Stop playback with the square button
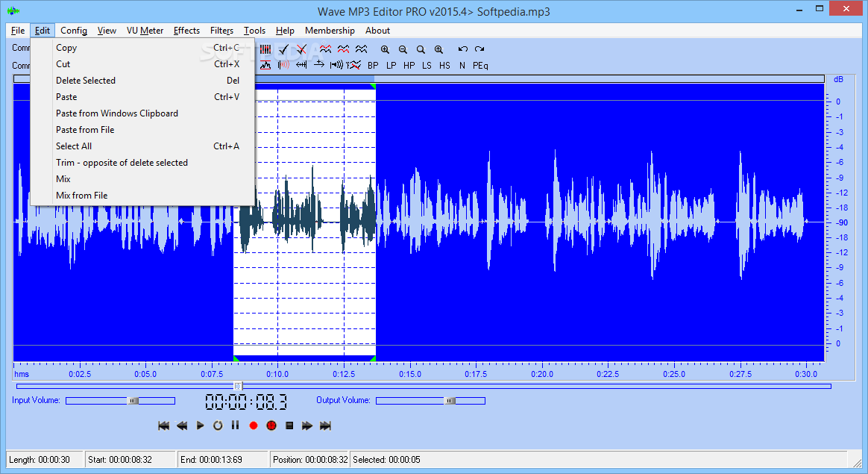The width and height of the screenshot is (868, 474). (x=289, y=425)
